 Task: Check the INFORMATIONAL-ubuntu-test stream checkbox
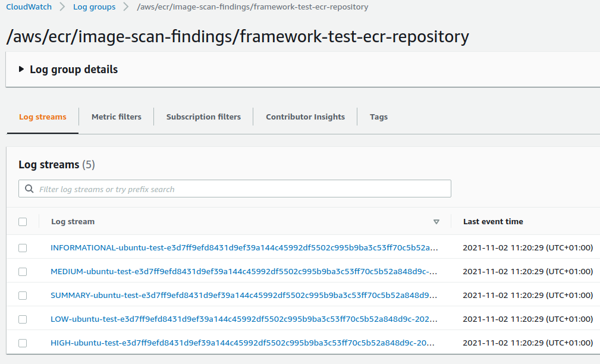23,247
